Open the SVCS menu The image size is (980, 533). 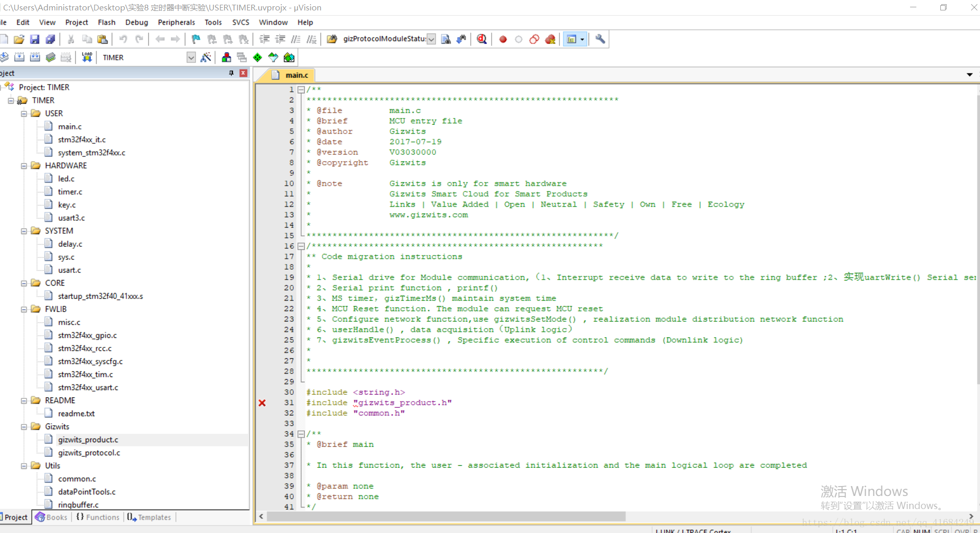(x=241, y=22)
